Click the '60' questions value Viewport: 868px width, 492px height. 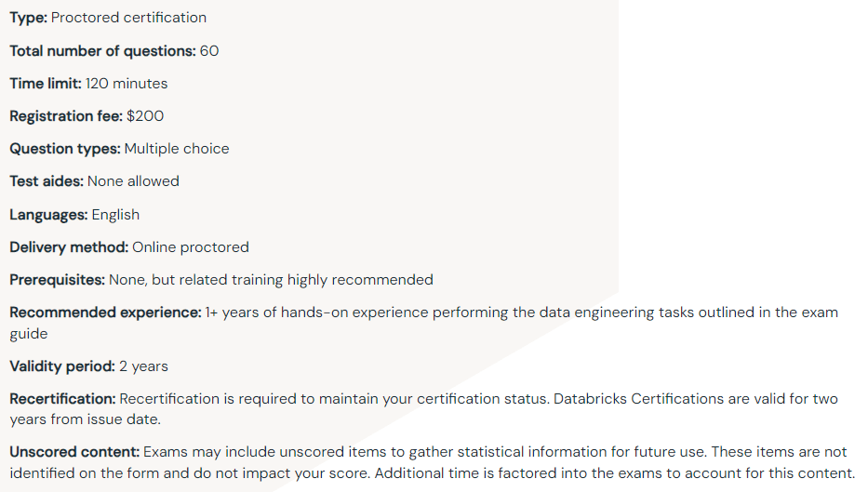[209, 51]
